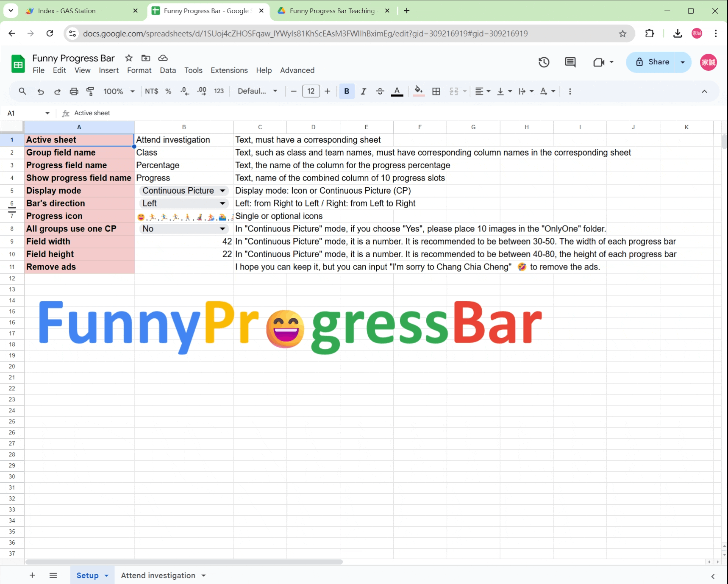Open the Bar's direction Left dropdown
Image resolution: width=728 pixels, height=584 pixels.
(x=184, y=203)
